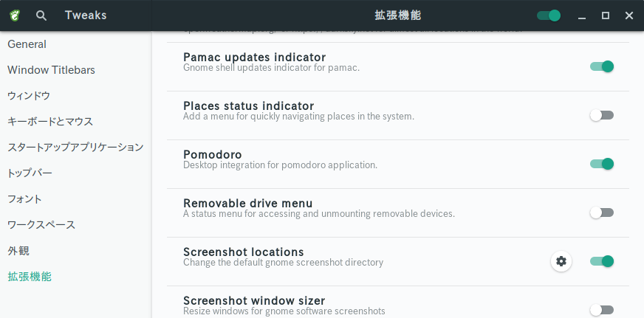Viewport: 644px width, 318px height.
Task: Turn off the Pomodoro extension switch
Action: tap(602, 164)
